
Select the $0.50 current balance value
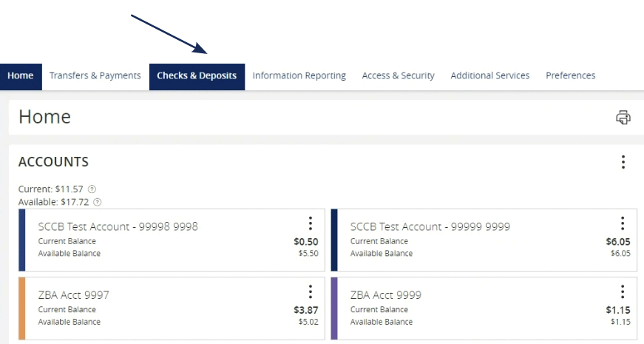point(306,242)
